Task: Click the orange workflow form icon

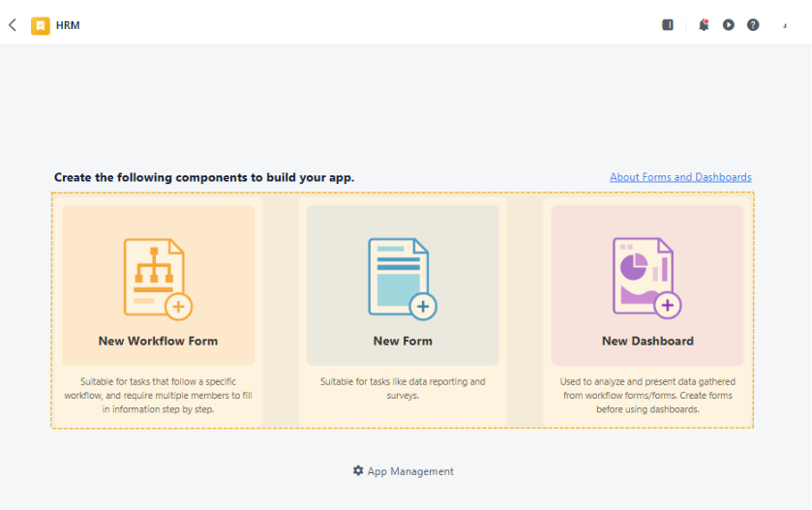Action: (158, 279)
